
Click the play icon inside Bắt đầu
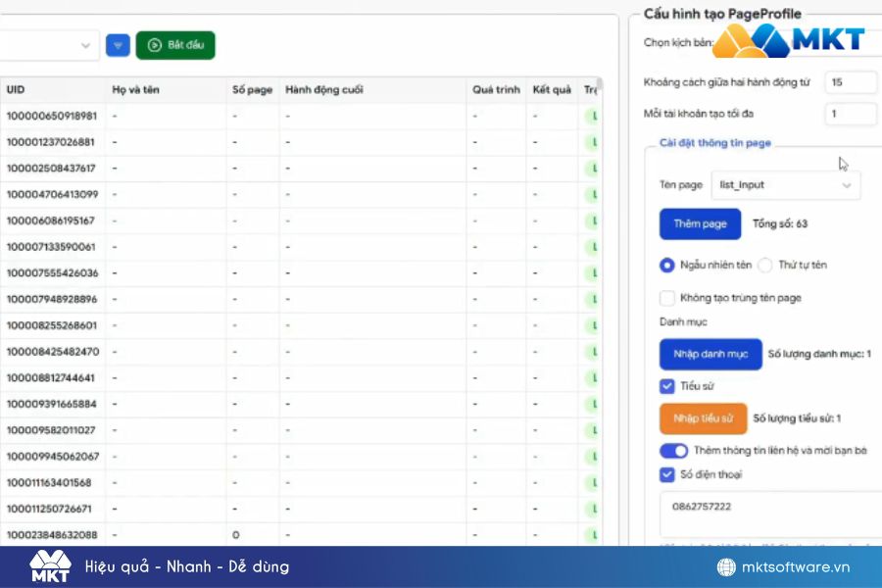(x=154, y=45)
